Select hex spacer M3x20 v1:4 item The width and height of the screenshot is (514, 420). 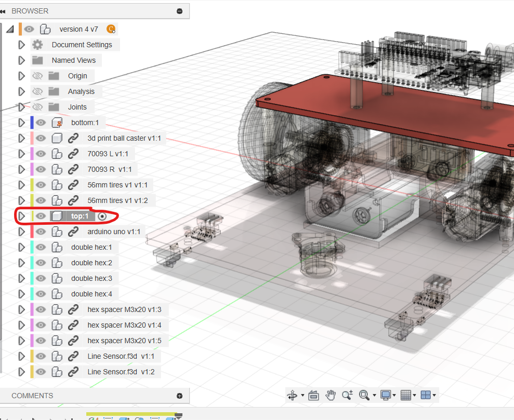124,325
